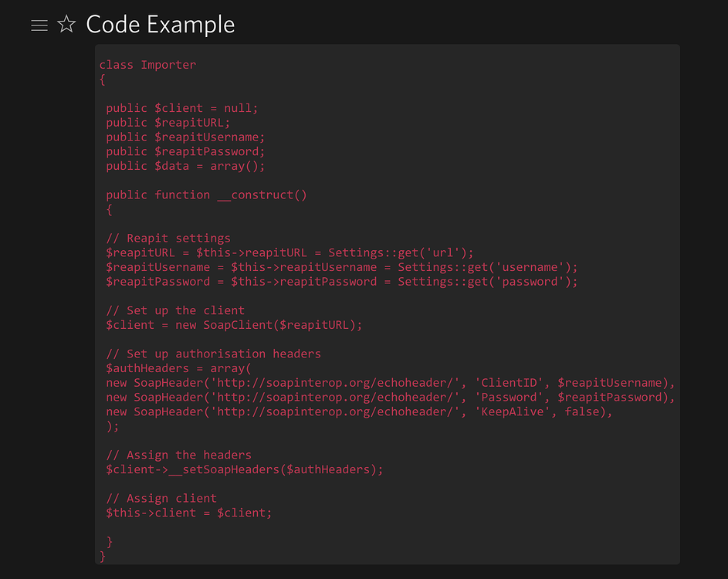Click the SoapHeader line with 'Password'
Viewport: 728px width, 579px height.
tap(390, 397)
